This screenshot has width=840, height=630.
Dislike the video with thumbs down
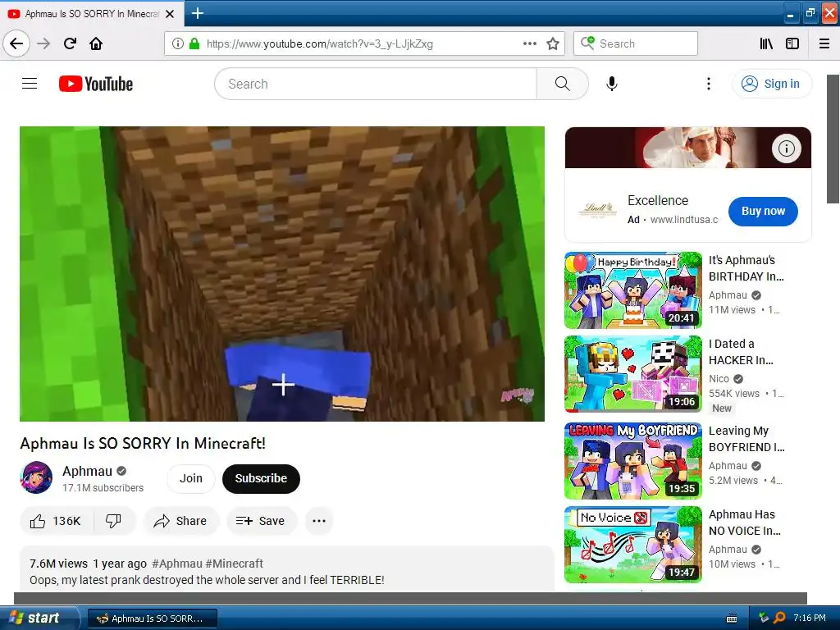[x=113, y=521]
